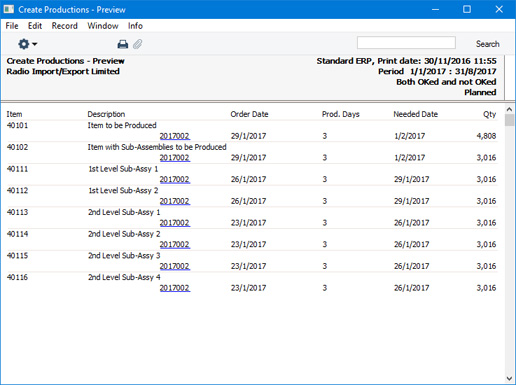Click the app icon in title bar

[x=8, y=9]
